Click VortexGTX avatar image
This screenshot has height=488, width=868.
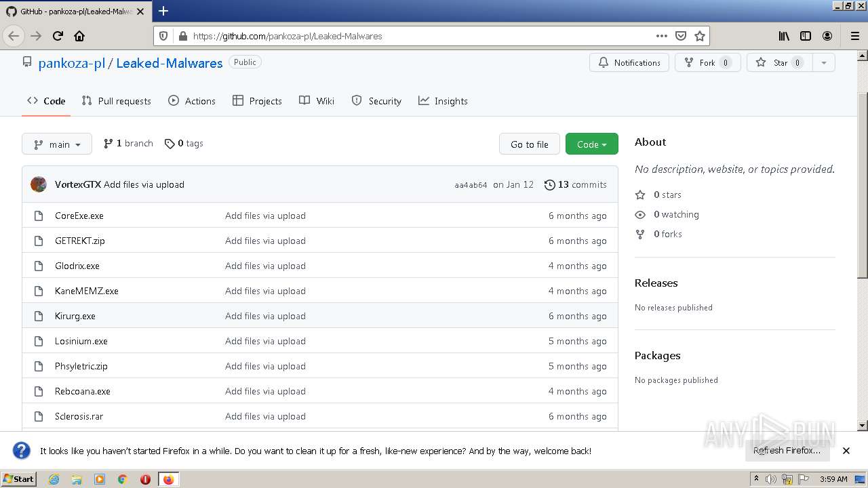point(39,184)
